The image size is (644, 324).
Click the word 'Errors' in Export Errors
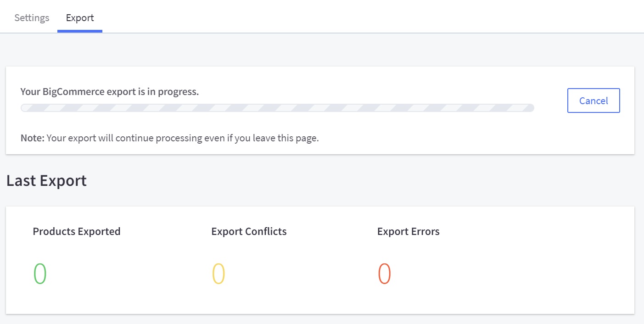(425, 231)
